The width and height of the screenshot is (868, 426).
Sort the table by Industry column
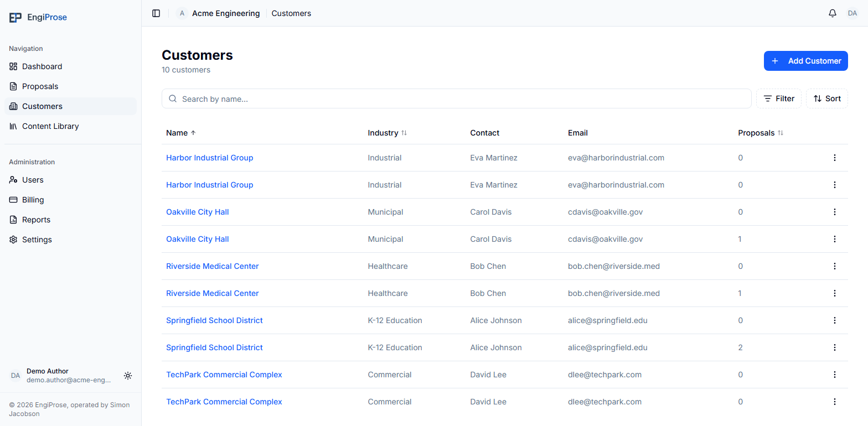pyautogui.click(x=387, y=133)
